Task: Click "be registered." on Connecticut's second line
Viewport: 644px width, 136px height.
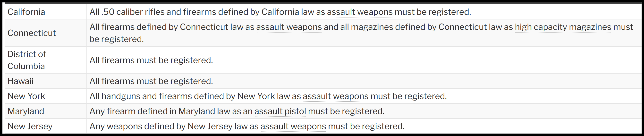Action: tap(117, 39)
